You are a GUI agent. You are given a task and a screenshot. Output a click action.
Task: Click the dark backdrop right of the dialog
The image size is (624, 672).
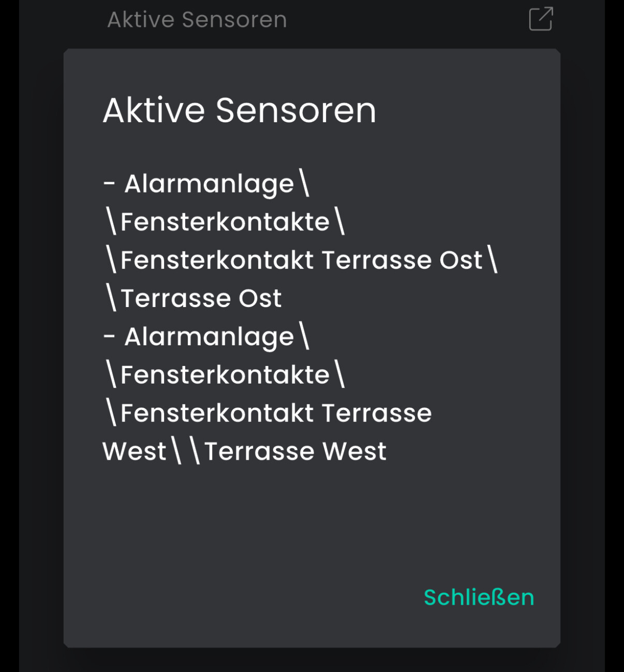click(x=582, y=337)
